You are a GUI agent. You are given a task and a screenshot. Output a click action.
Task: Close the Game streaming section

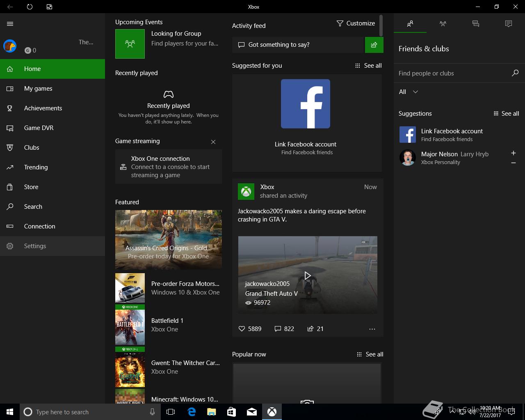[x=213, y=142]
